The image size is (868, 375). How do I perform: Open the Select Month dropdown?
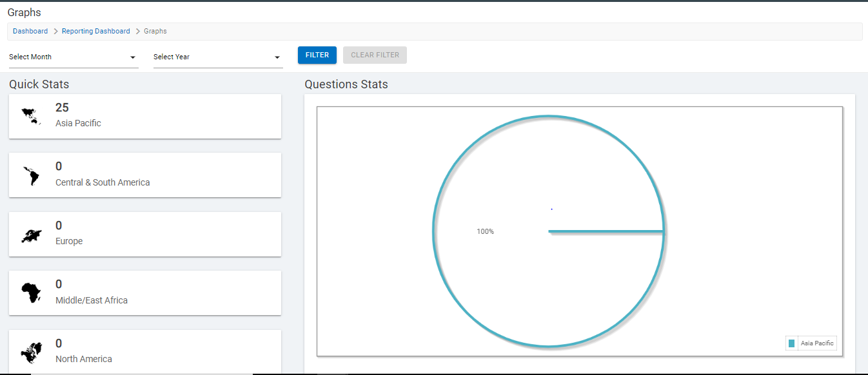[x=73, y=57]
